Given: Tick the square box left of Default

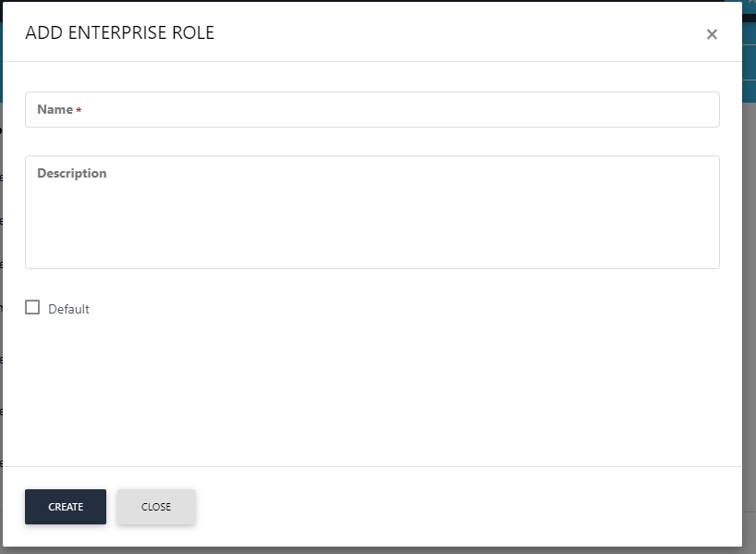Looking at the screenshot, I should pos(32,308).
